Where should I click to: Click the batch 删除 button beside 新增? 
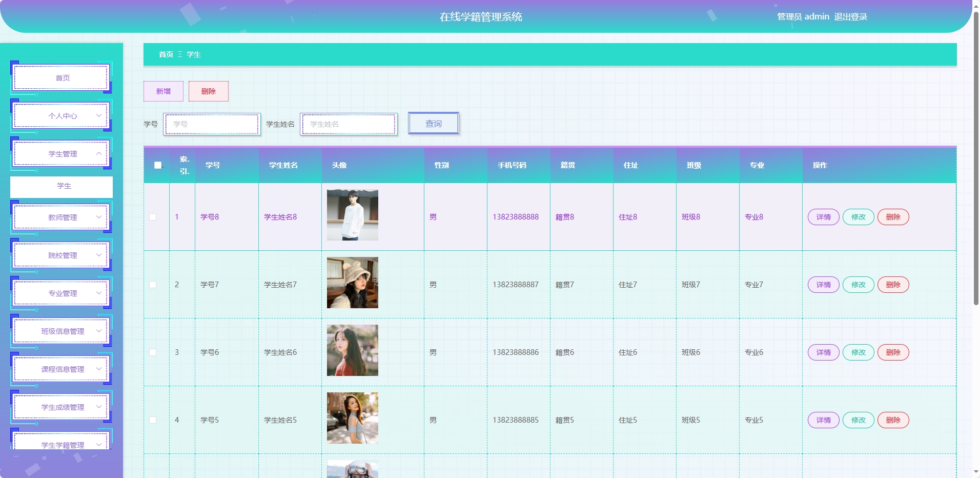coord(209,91)
